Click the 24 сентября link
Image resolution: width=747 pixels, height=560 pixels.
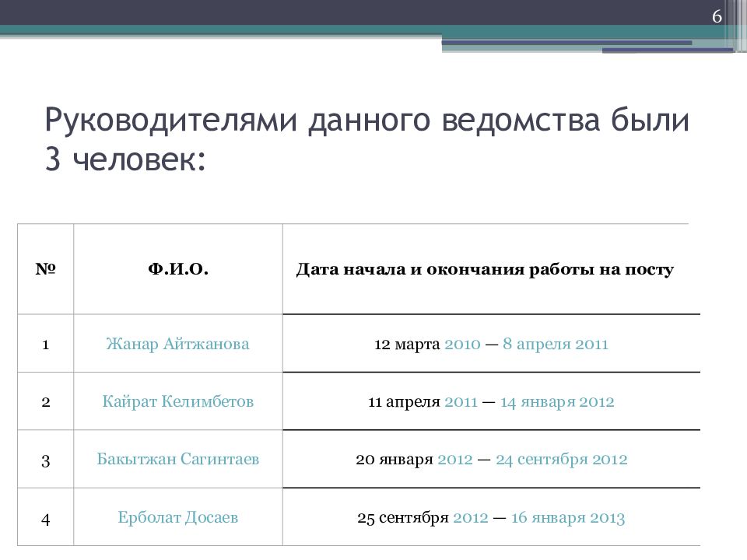[x=542, y=460]
